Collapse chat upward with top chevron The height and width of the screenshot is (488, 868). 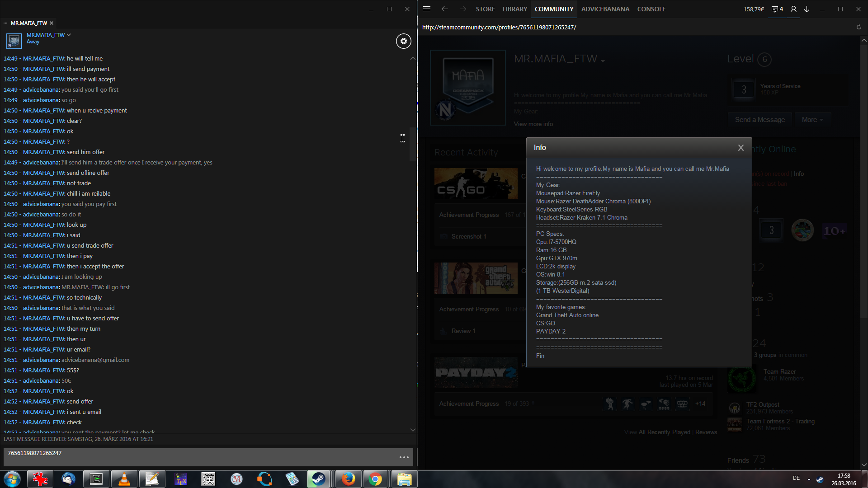coord(412,59)
